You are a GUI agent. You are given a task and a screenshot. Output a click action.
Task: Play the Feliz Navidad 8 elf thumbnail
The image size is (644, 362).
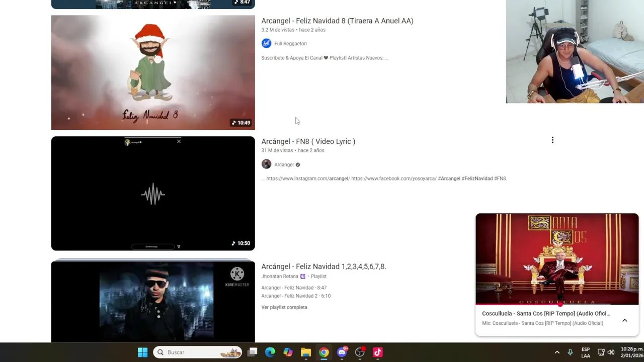coord(153,72)
